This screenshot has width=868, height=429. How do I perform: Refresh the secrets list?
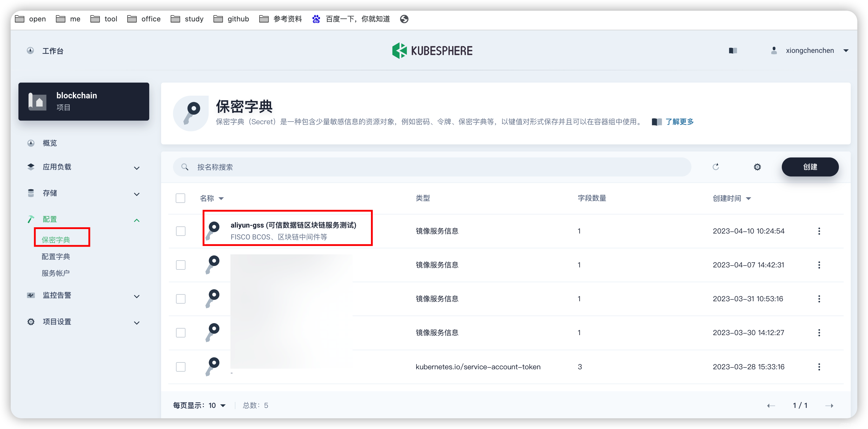tap(716, 167)
